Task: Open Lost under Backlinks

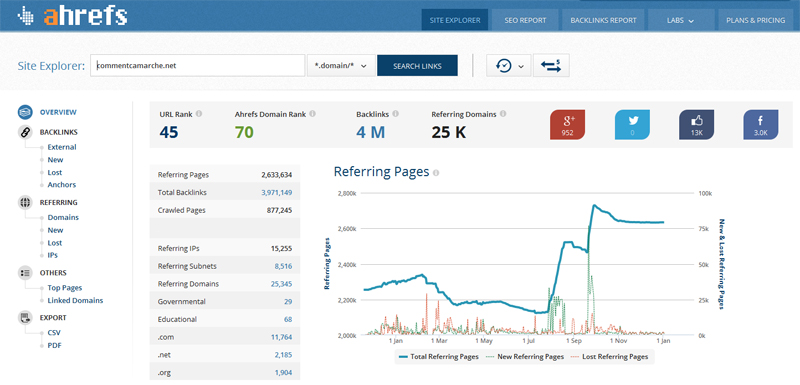Action: pyautogui.click(x=55, y=172)
